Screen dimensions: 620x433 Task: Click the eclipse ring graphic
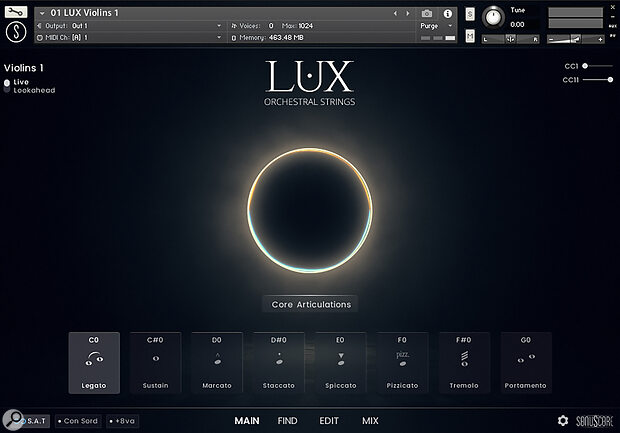click(310, 210)
